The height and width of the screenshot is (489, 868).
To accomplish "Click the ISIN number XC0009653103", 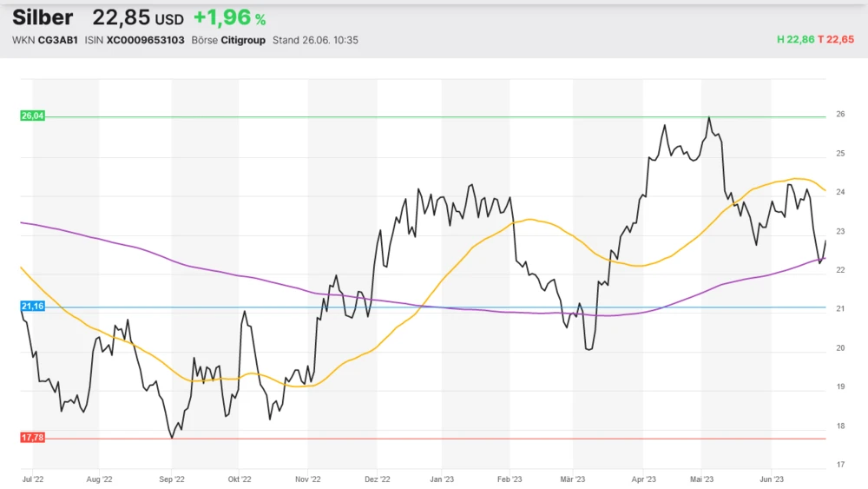I will [145, 40].
